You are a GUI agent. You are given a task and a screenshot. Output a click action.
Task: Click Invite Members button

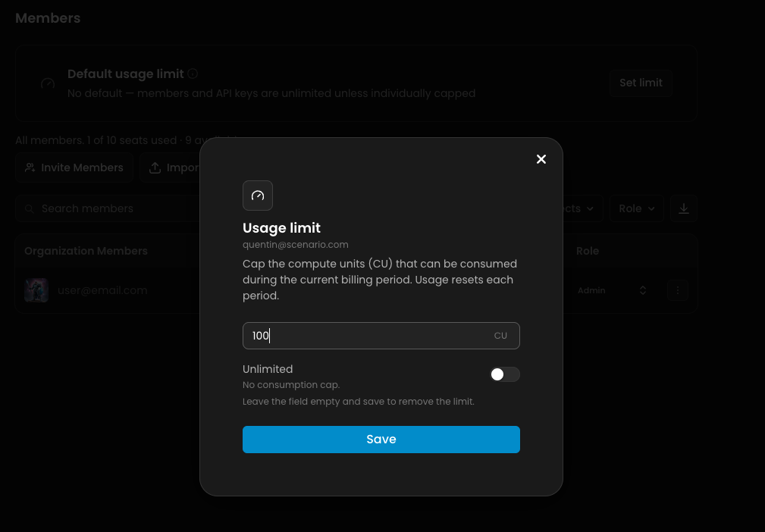point(74,167)
